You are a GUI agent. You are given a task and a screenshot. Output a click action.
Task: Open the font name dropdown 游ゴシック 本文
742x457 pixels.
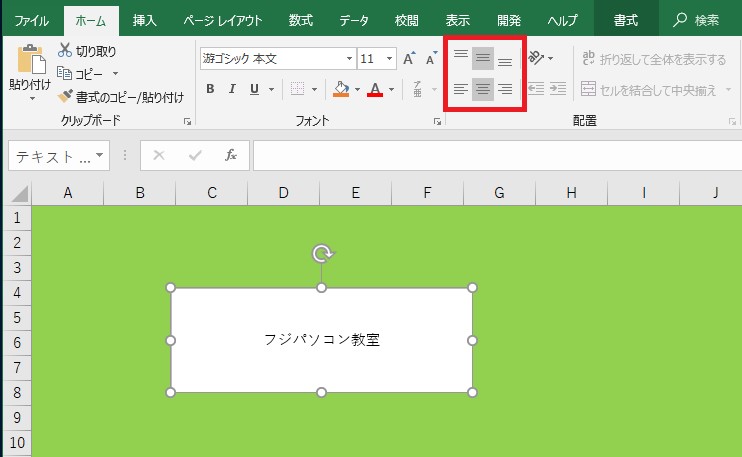[x=349, y=59]
